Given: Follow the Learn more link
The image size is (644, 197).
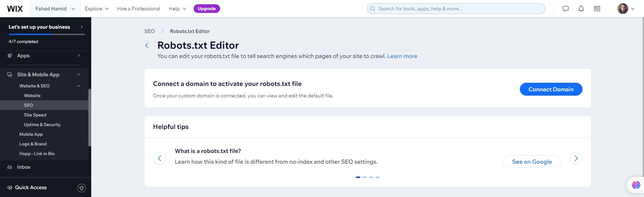Looking at the screenshot, I should point(402,56).
